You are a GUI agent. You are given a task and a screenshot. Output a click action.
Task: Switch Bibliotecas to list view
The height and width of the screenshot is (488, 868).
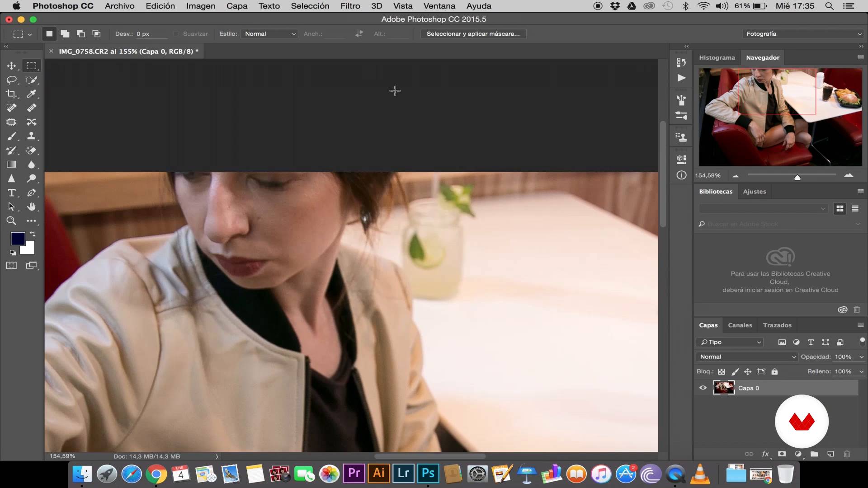(855, 208)
